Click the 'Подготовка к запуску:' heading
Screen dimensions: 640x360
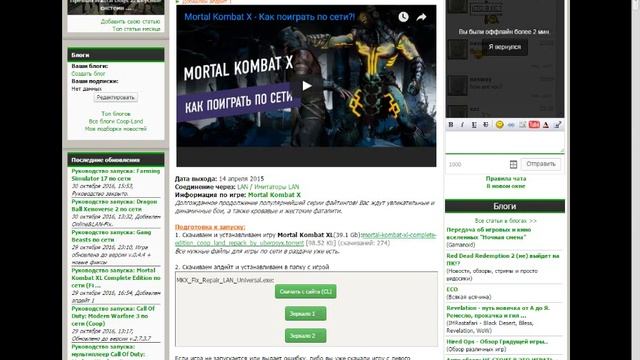[210, 227]
